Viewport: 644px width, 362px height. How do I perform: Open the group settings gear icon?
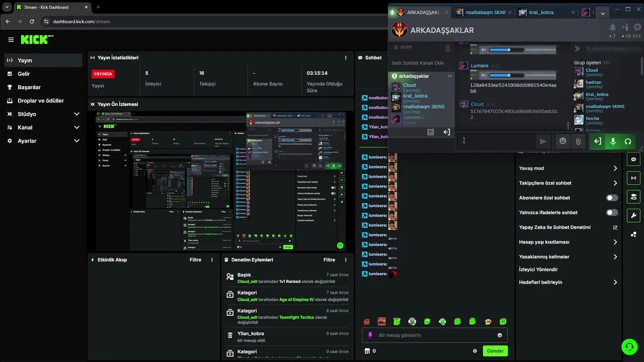coord(637,27)
